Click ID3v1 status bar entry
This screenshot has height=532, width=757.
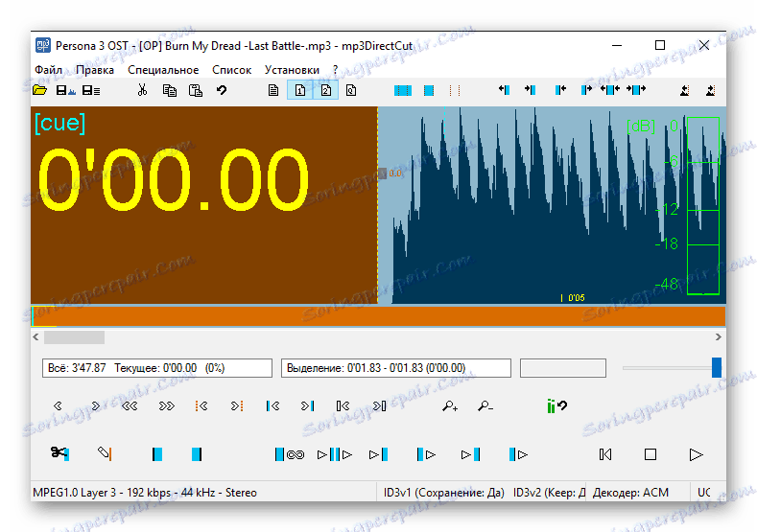coord(443,493)
